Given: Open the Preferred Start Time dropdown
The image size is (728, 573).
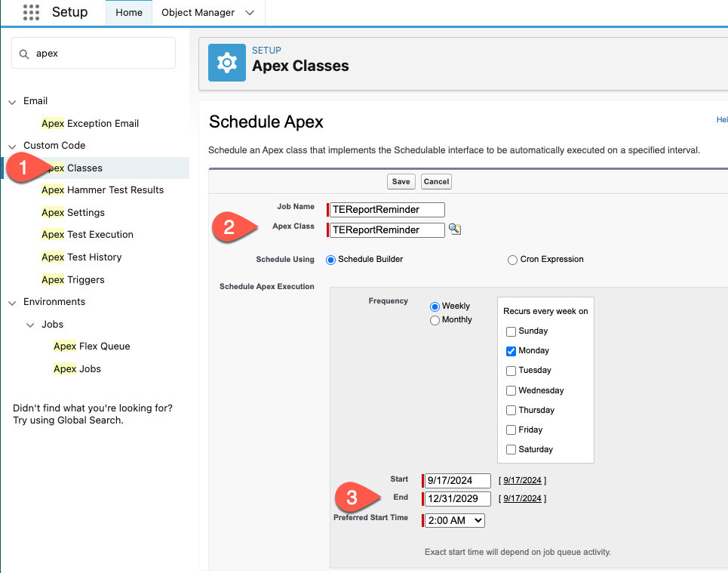Looking at the screenshot, I should (455, 520).
